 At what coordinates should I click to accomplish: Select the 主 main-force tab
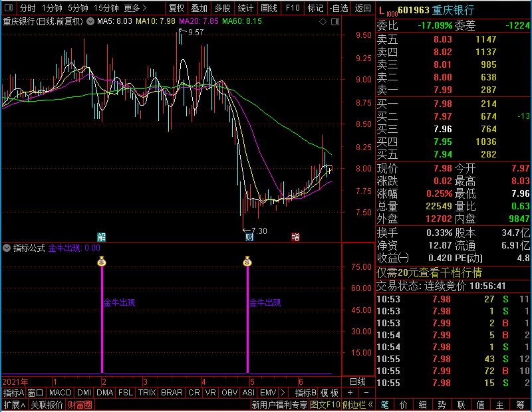pos(500,405)
